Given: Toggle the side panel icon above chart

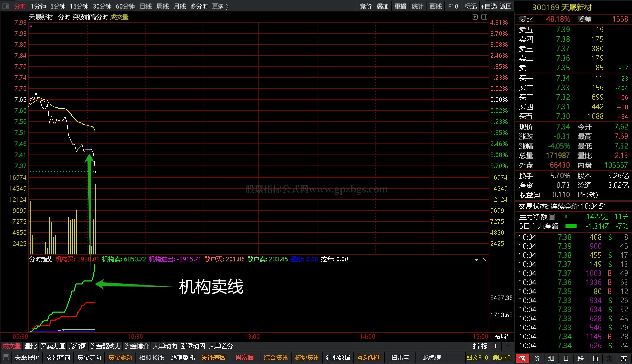Looking at the screenshot, I should [484, 17].
